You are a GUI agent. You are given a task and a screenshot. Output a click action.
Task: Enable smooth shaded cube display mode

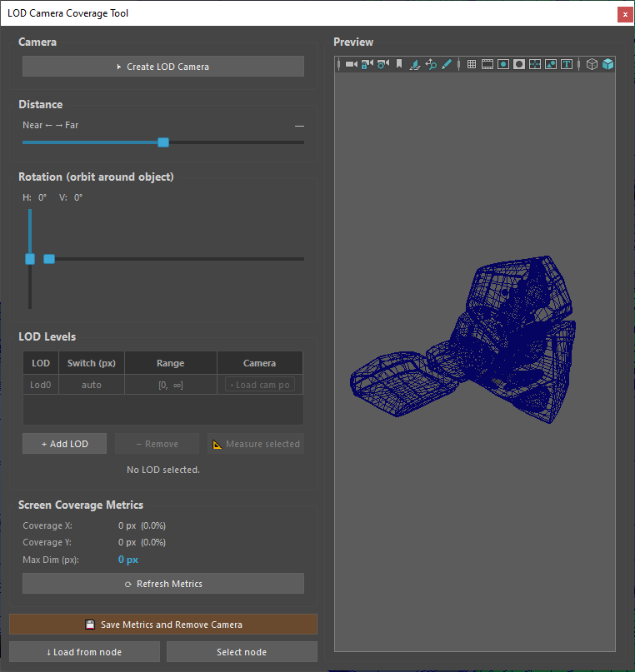tap(608, 64)
